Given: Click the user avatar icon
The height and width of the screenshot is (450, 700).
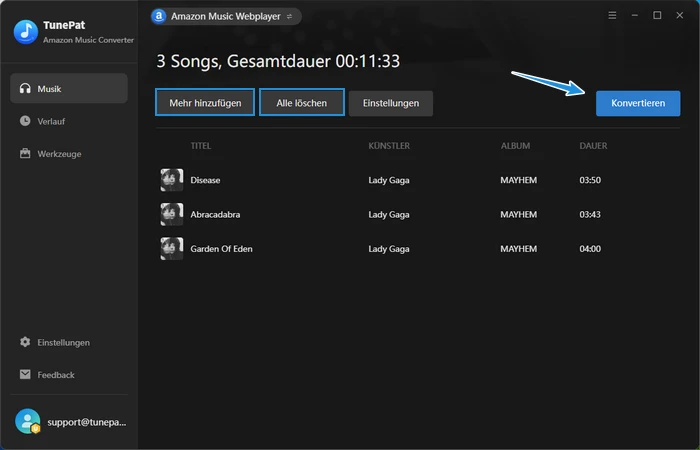Looking at the screenshot, I should pyautogui.click(x=28, y=421).
